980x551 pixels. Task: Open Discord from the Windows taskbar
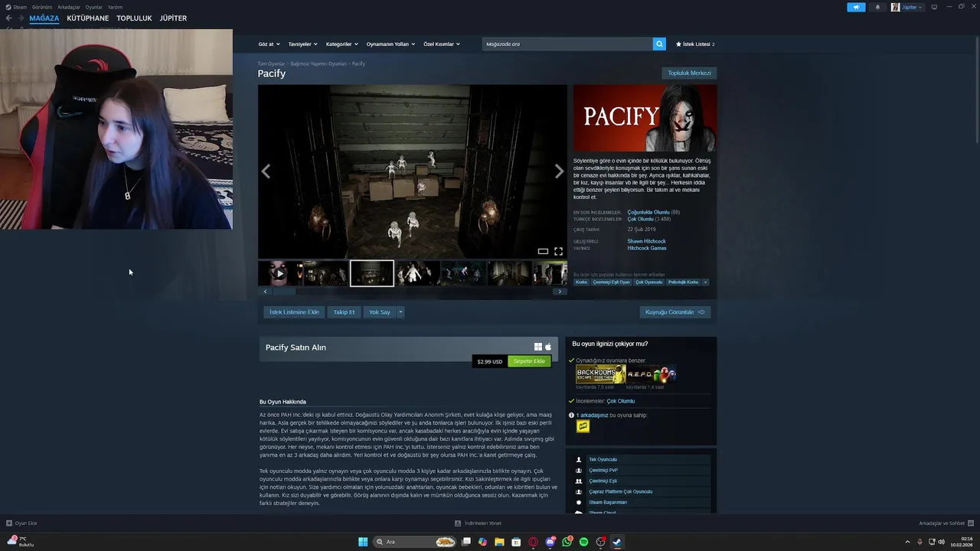tap(550, 542)
